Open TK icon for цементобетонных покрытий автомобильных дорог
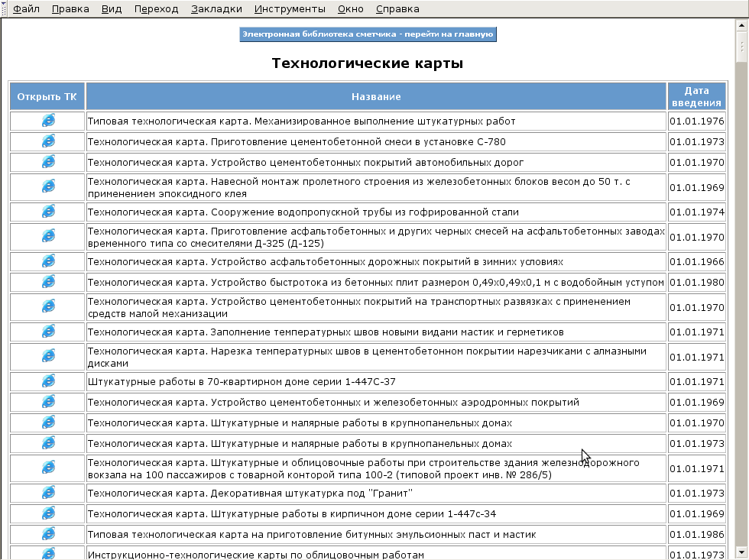Viewport: 749px width, 560px height. coord(48,161)
